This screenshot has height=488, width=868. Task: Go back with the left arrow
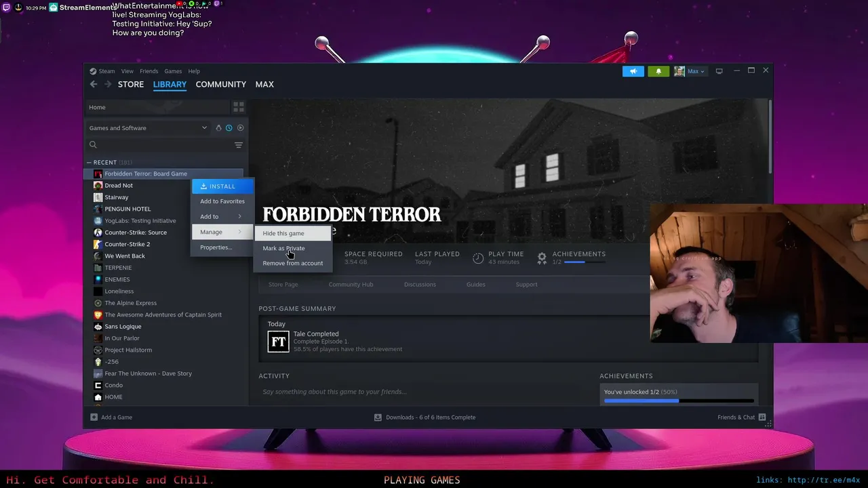pyautogui.click(x=94, y=84)
